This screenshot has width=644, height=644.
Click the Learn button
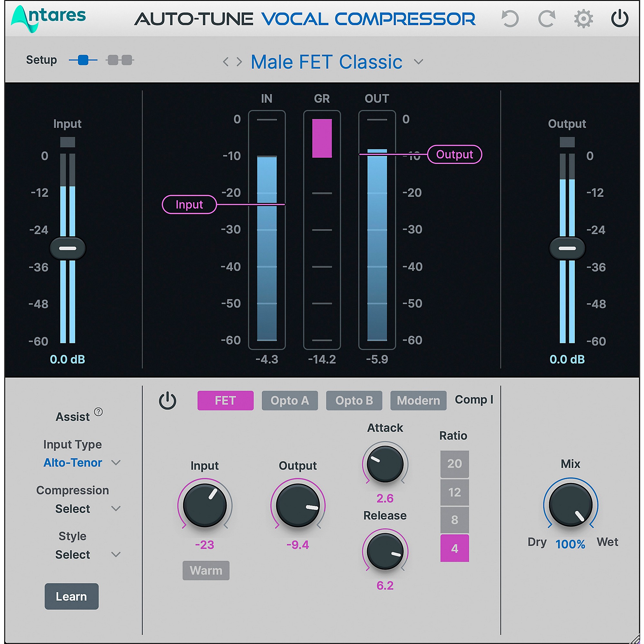(72, 596)
